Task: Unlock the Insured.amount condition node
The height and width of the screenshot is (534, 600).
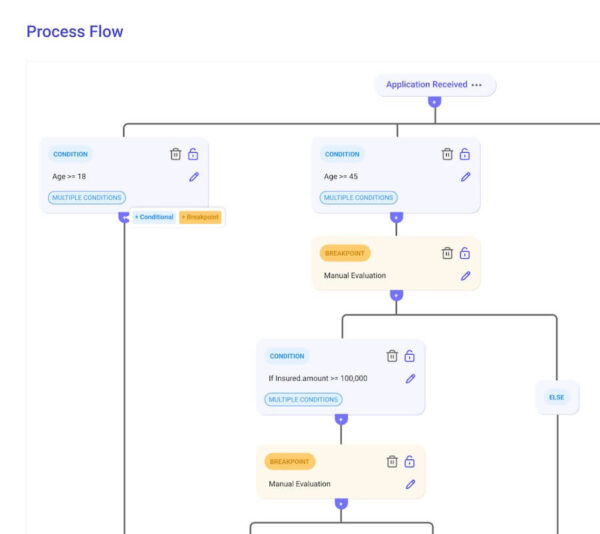Action: tap(409, 356)
